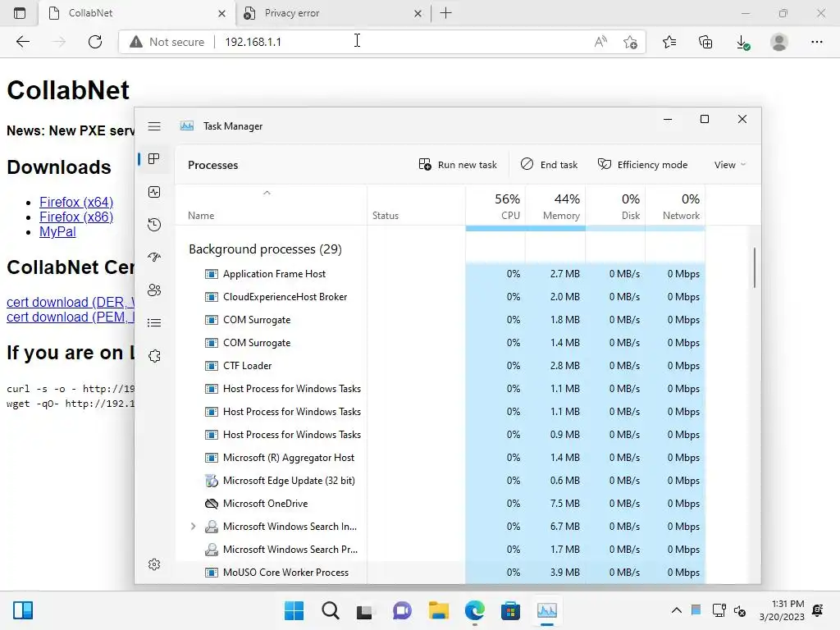Open Performance page in Task Manager sidebar
Image resolution: width=840 pixels, height=630 pixels.
point(154,192)
